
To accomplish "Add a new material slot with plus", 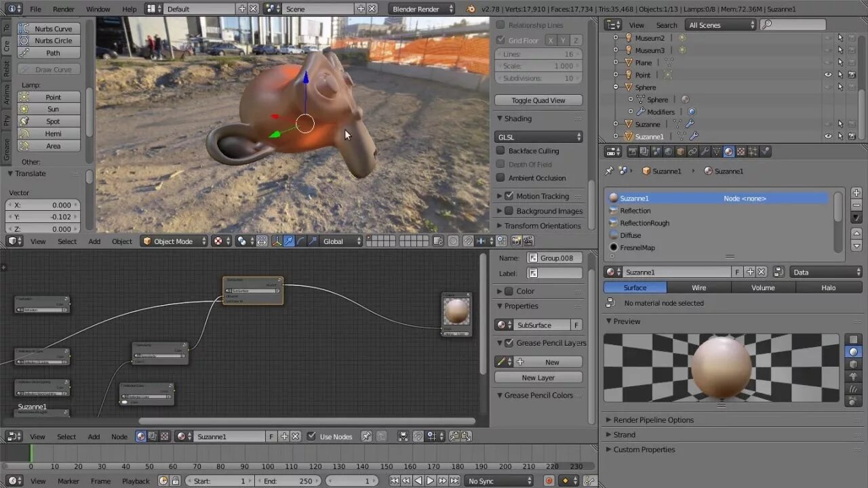I will [856, 193].
